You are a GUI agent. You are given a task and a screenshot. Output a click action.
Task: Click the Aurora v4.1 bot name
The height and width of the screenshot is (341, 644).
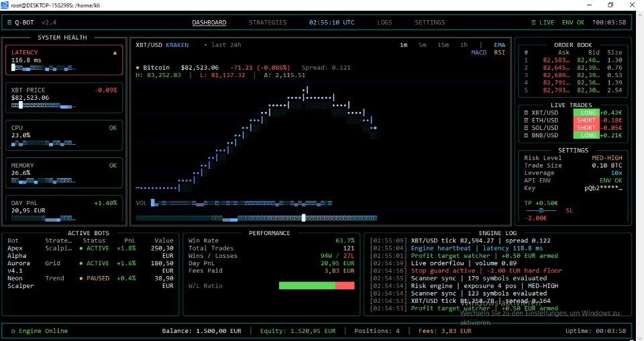(19, 267)
